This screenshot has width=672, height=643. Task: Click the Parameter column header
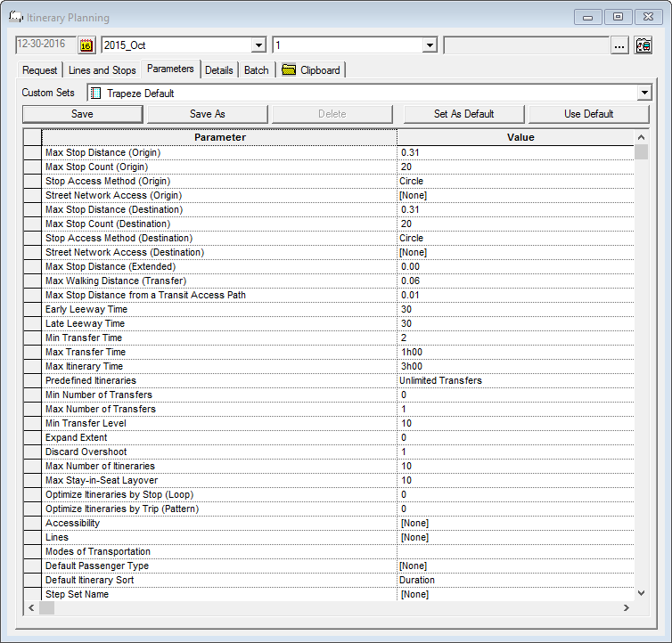click(219, 137)
